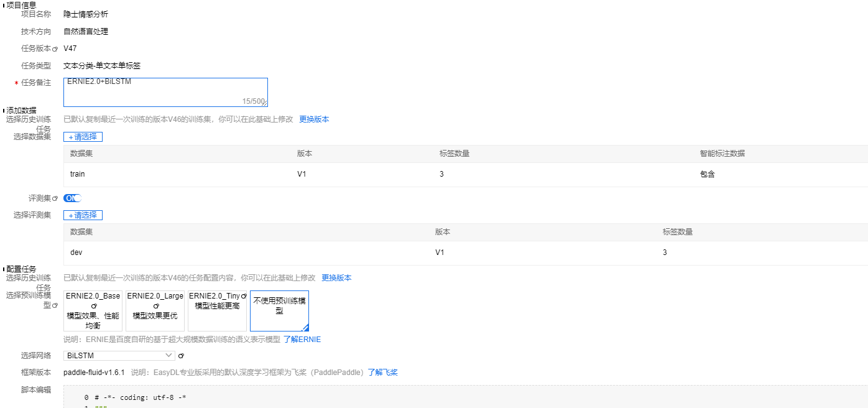Edit the 任务备注 text field
Screen dimensions: 868x408
[x=165, y=89]
